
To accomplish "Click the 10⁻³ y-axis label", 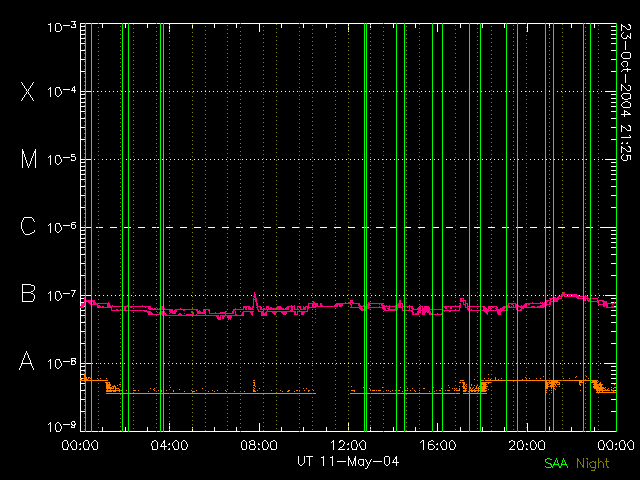I will coord(62,27).
